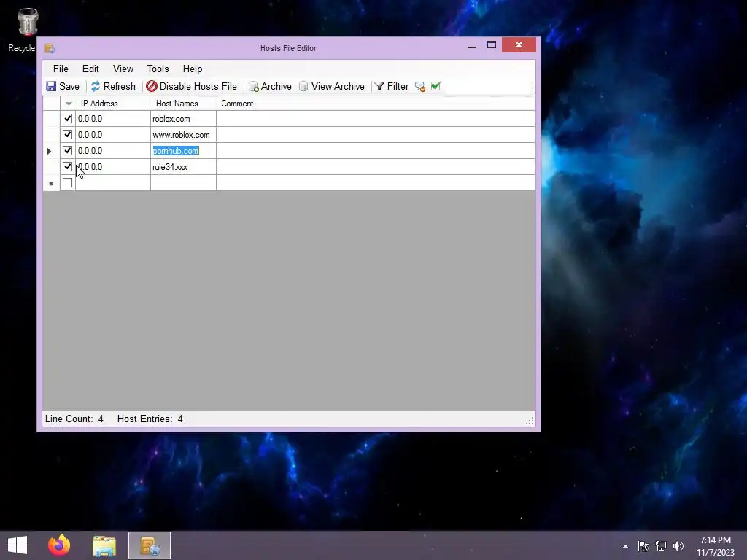The image size is (747, 560).
Task: Click Disable Hosts File button
Action: click(192, 86)
